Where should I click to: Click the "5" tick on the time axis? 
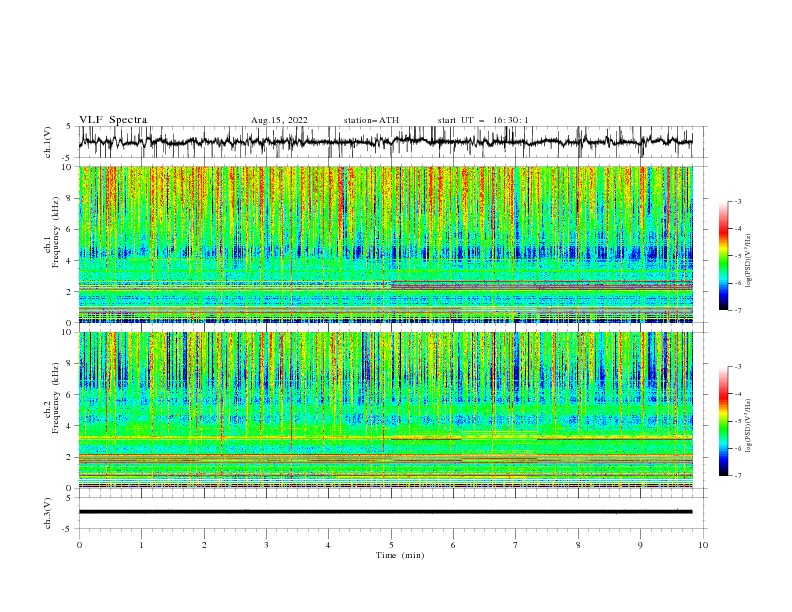click(x=391, y=545)
